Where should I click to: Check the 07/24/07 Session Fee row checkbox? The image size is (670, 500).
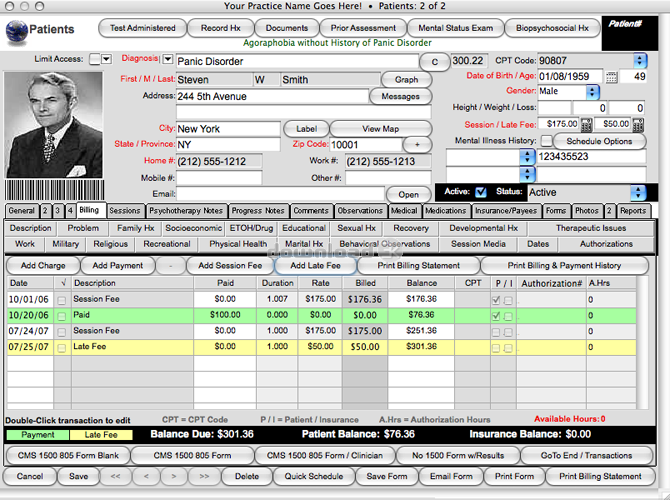pyautogui.click(x=62, y=332)
